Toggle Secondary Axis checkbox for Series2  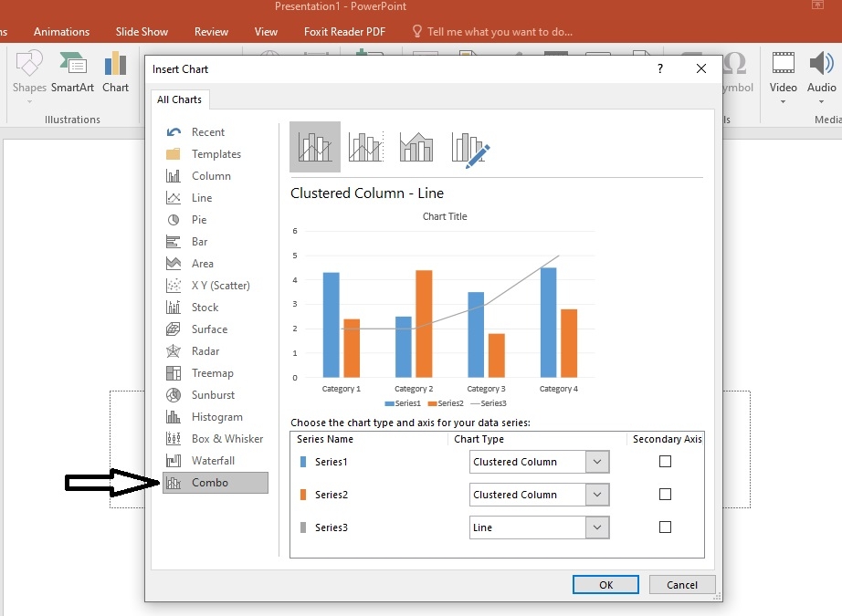click(665, 495)
